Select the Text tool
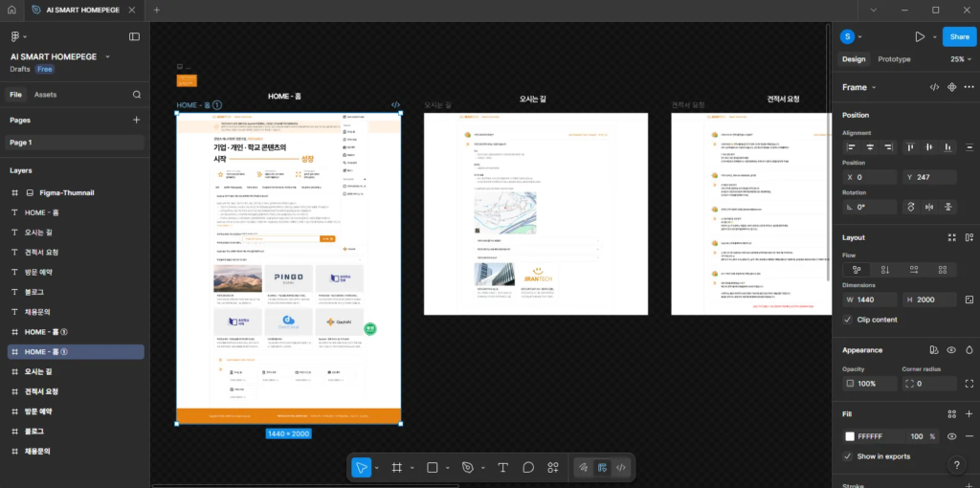The width and height of the screenshot is (980, 488). point(502,467)
